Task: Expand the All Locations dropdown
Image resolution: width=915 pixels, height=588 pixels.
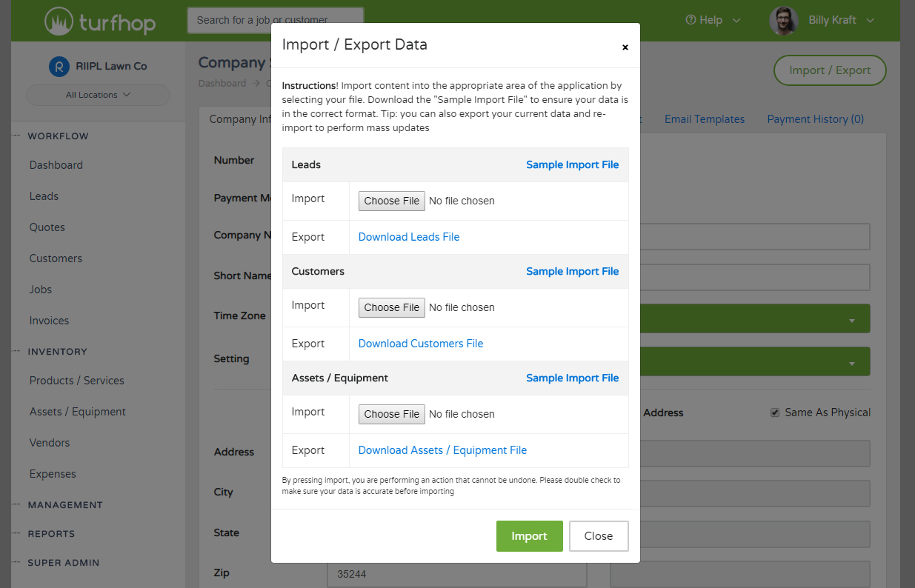Action: pos(98,95)
